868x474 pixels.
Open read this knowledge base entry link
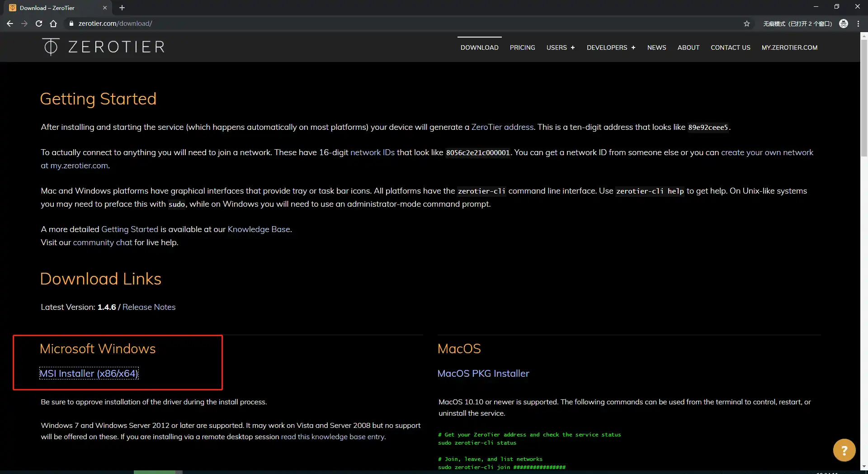(333, 437)
